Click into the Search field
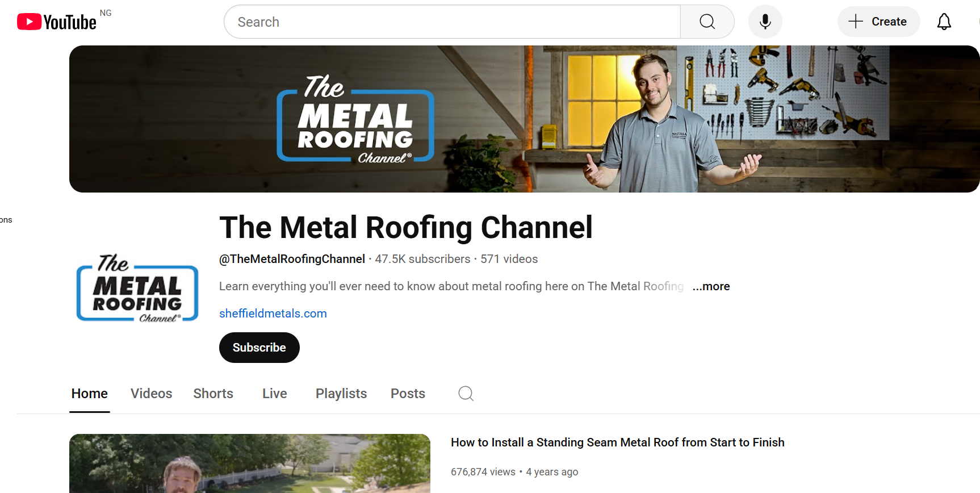Viewport: 980px width, 493px height. pos(453,22)
